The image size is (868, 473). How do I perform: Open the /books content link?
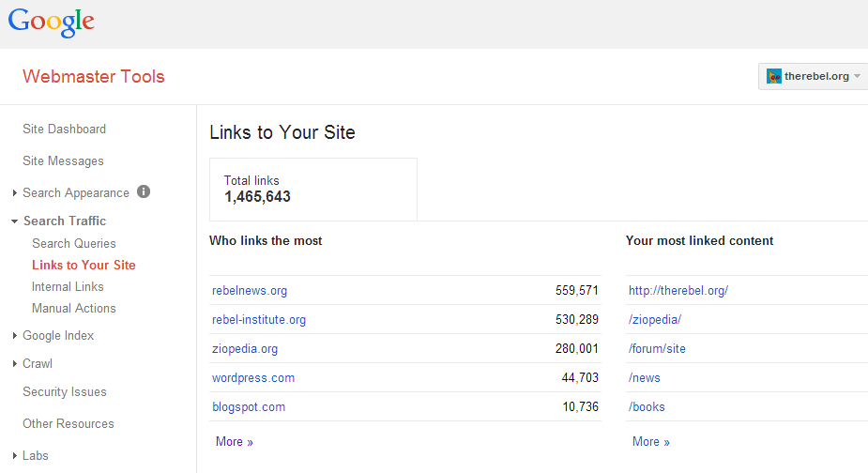pyautogui.click(x=647, y=407)
